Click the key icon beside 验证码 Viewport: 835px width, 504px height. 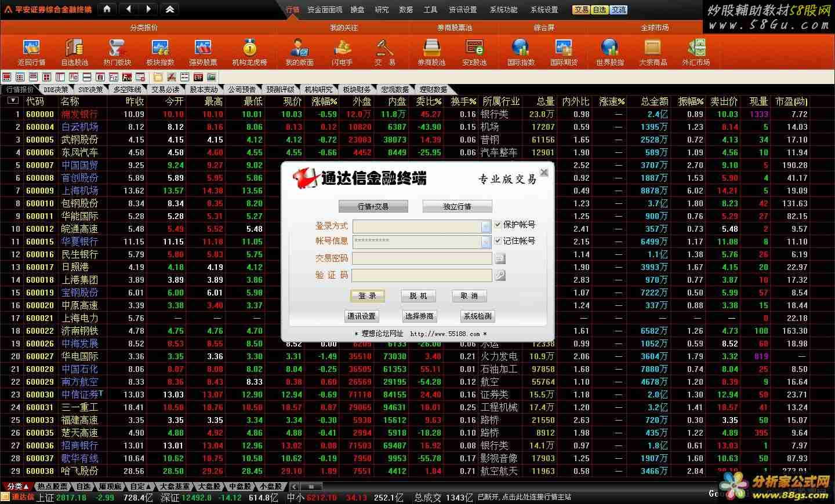[499, 276]
